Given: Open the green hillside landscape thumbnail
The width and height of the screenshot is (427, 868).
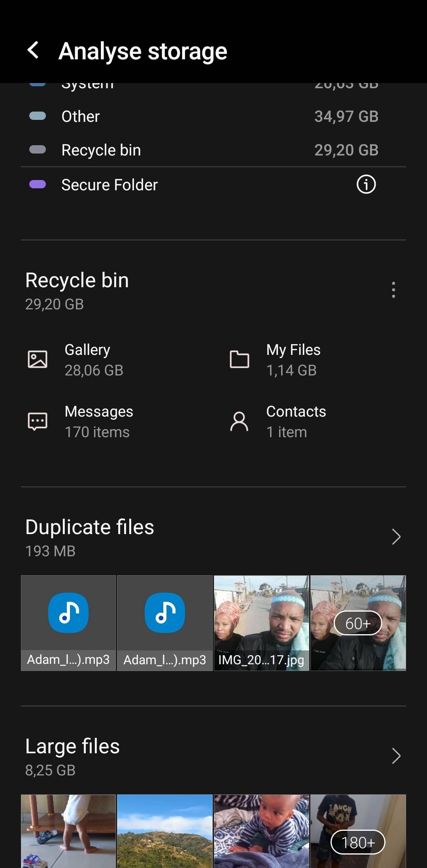Looking at the screenshot, I should tap(165, 831).
